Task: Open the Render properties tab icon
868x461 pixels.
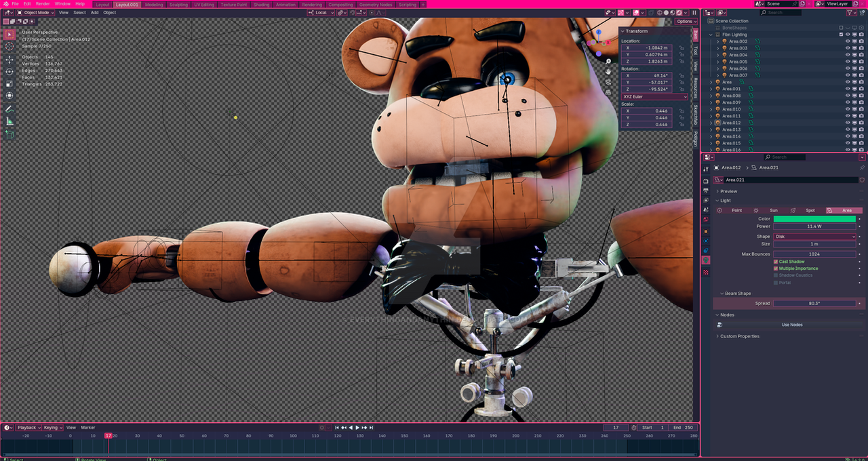Action: point(706,181)
